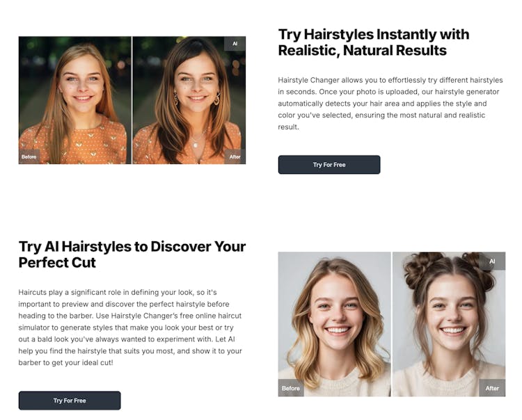522x420 pixels.
Task: Open the space buns After photo
Action: click(x=449, y=324)
